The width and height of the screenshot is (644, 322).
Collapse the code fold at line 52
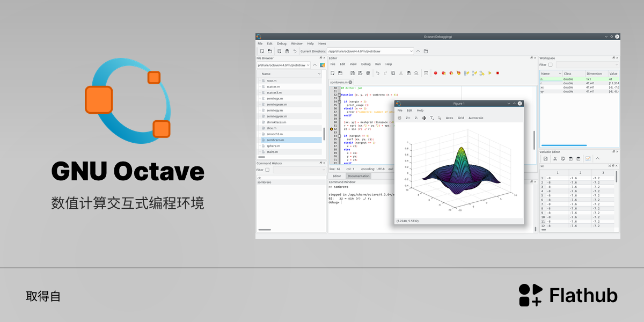tap(339, 94)
